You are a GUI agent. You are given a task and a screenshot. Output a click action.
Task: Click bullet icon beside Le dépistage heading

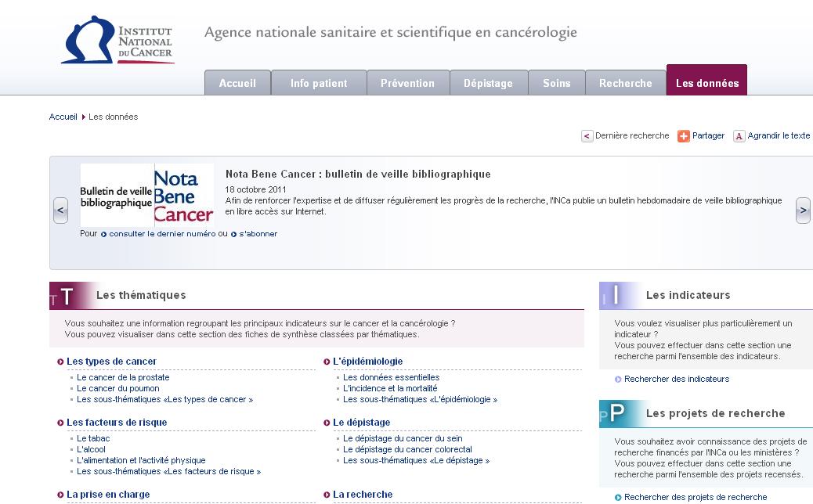click(327, 423)
